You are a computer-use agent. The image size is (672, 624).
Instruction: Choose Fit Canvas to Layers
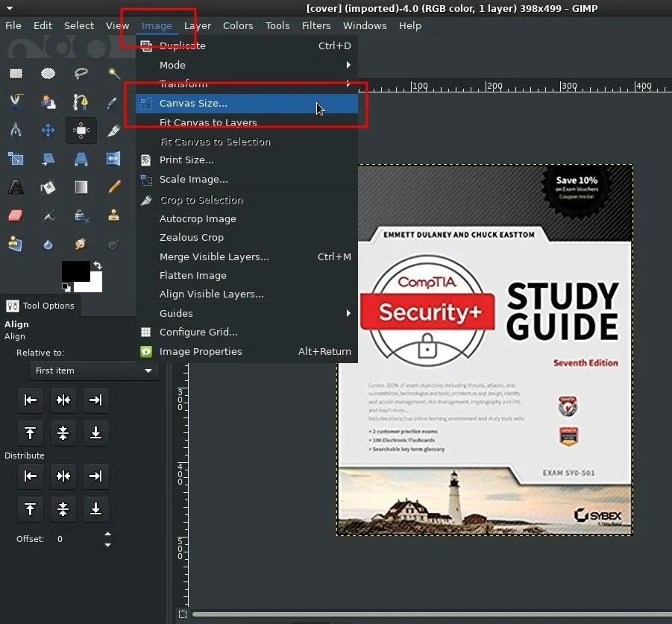point(247,122)
